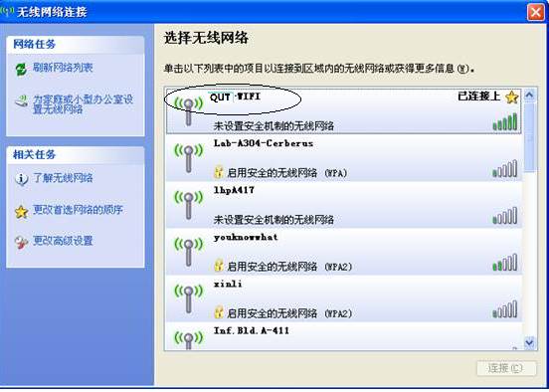Click signal bars of xinli network

(505, 309)
